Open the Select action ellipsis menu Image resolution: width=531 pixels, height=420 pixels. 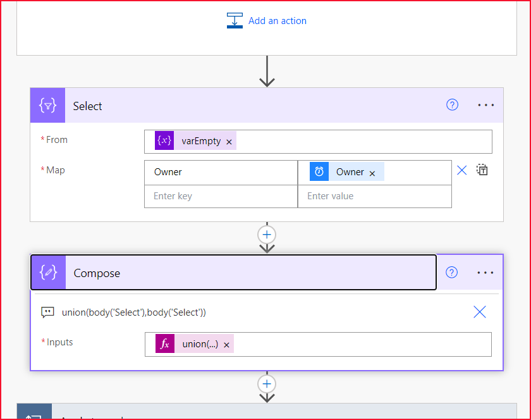(485, 105)
